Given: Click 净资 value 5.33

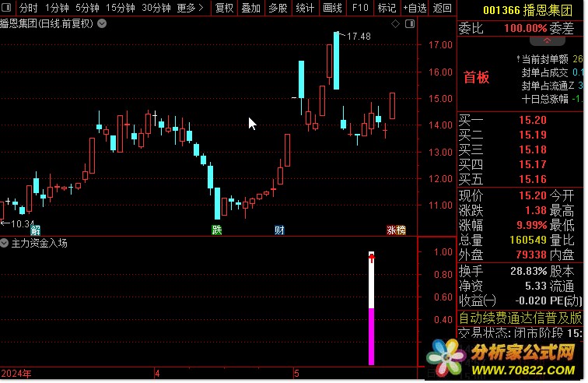Looking at the screenshot, I should 536,286.
